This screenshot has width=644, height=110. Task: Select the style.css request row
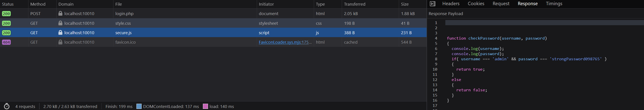[x=213, y=23]
